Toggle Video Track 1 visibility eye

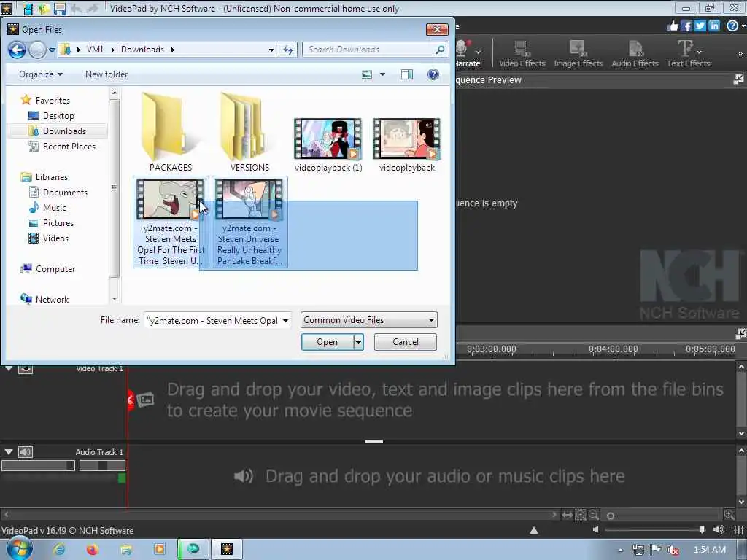coord(26,368)
